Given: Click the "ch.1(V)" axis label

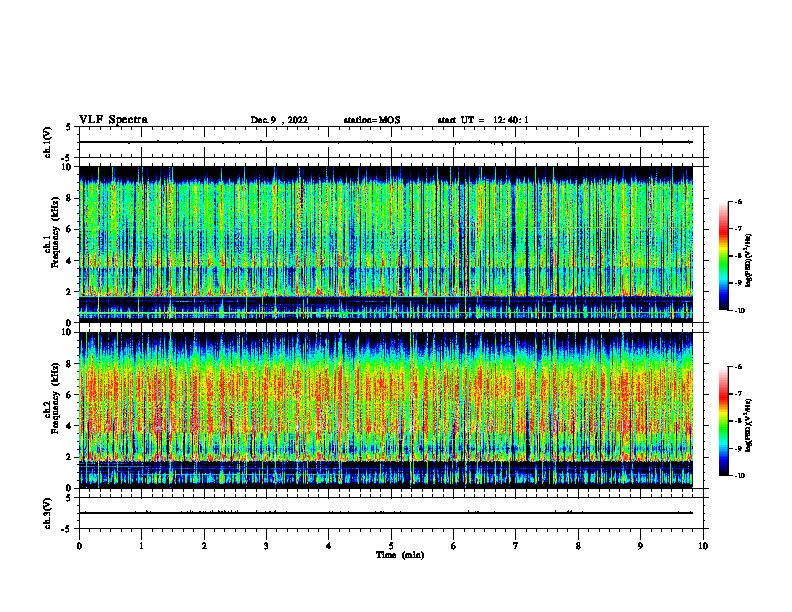Looking at the screenshot, I should (48, 142).
